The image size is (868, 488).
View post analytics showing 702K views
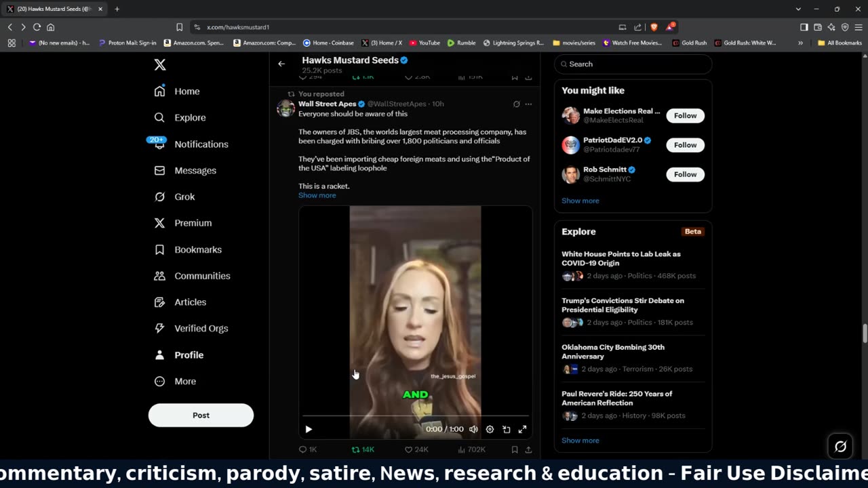(472, 449)
